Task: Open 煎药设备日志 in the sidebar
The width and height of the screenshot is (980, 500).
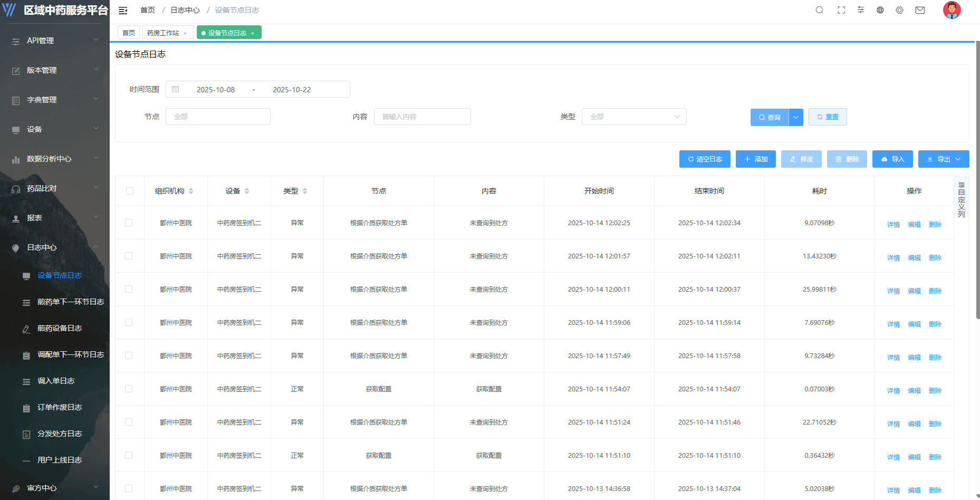Action: 59,328
